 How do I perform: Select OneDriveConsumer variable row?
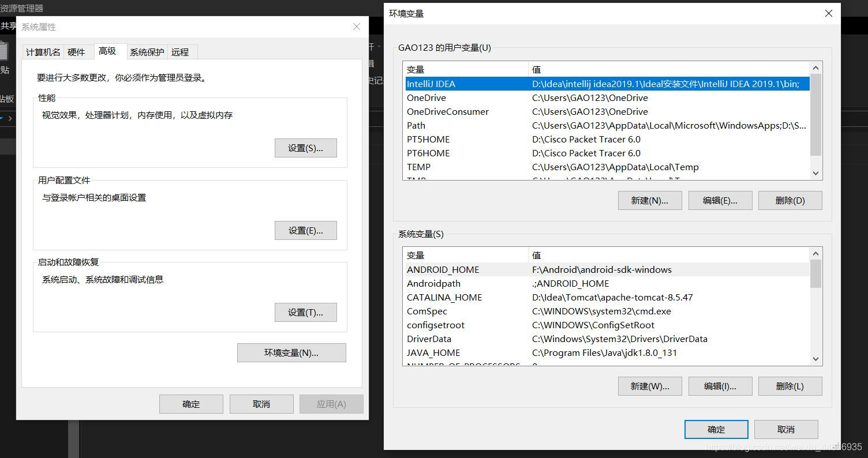coord(606,111)
